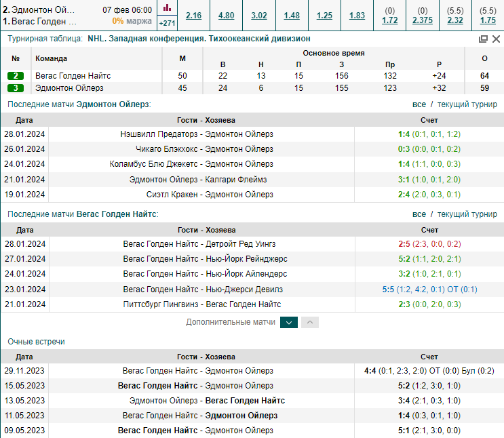Click red score 2:5 (2:3, 0:0, 0:2)
This screenshot has height=438, width=504.
(429, 244)
